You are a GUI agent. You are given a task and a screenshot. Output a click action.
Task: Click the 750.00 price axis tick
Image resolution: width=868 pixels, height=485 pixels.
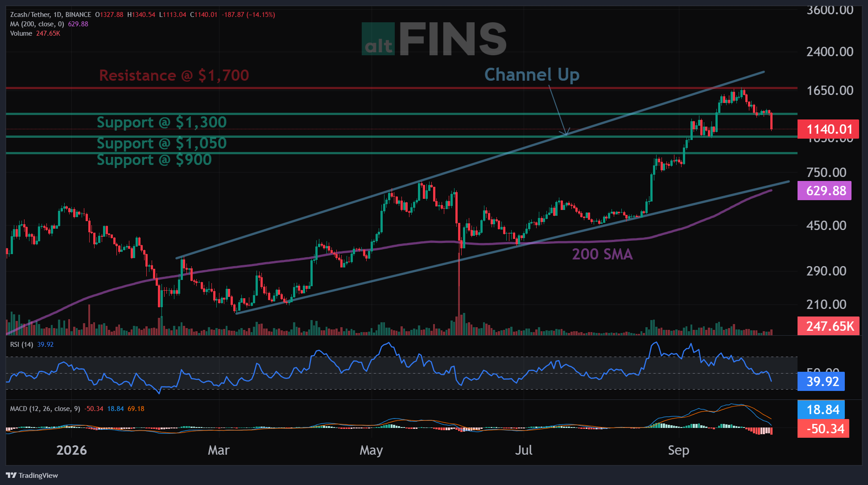coord(826,173)
